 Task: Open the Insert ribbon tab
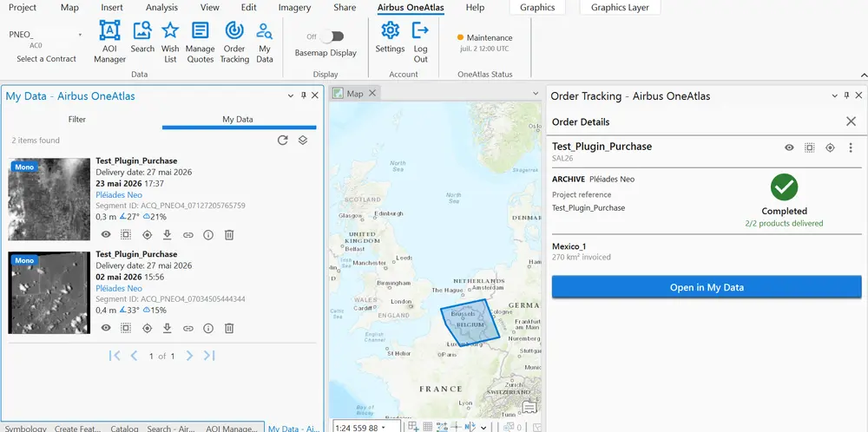point(112,7)
